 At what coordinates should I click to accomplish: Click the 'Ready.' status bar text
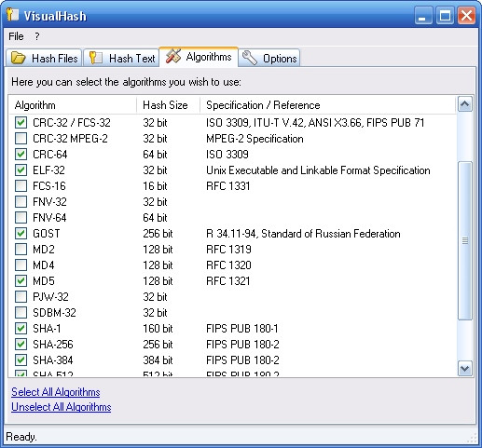pos(21,437)
